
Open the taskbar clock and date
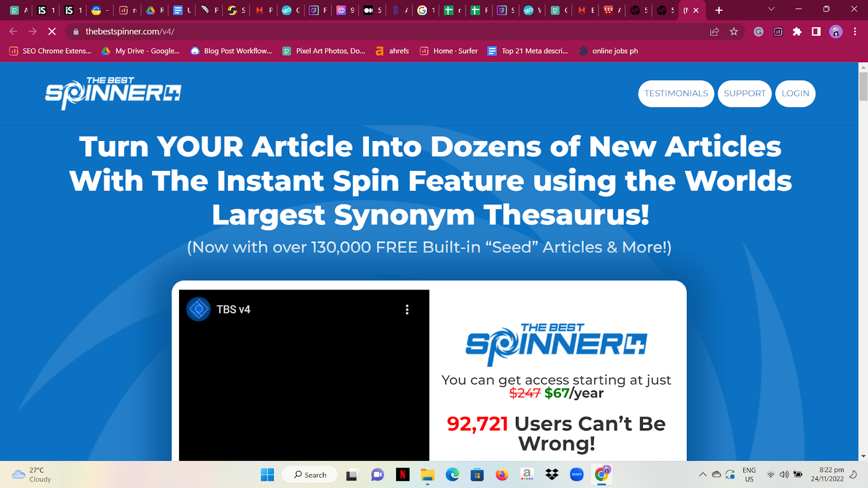[x=827, y=474]
